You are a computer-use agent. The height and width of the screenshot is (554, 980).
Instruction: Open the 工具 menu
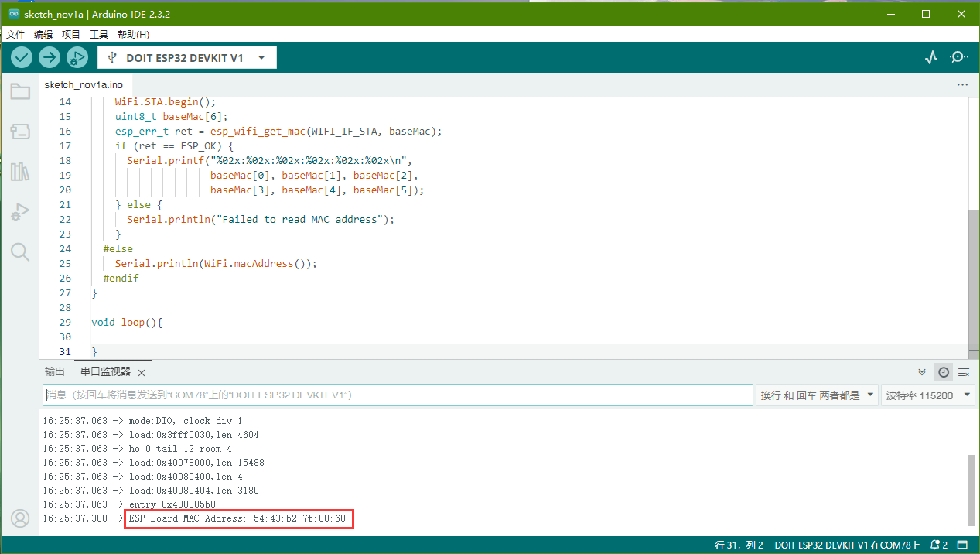click(99, 35)
